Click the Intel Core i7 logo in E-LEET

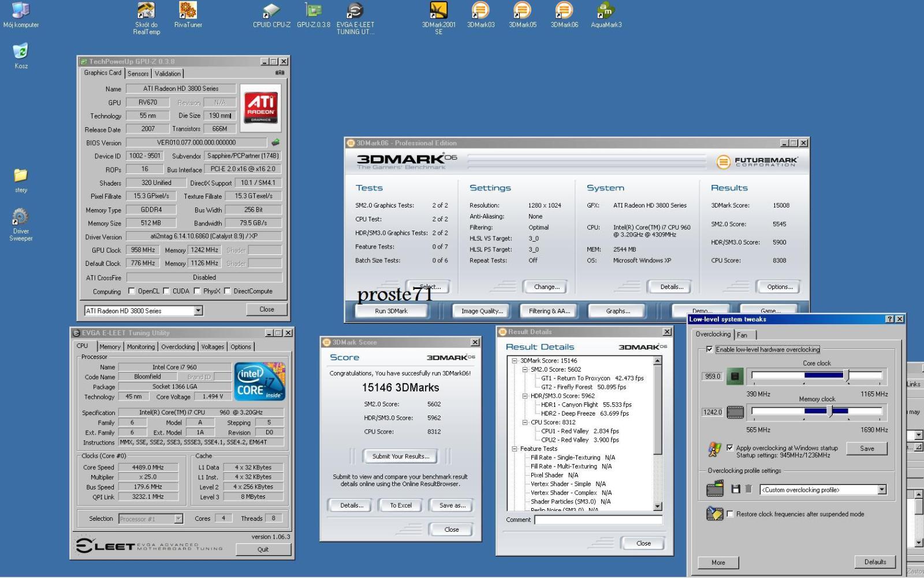point(260,382)
